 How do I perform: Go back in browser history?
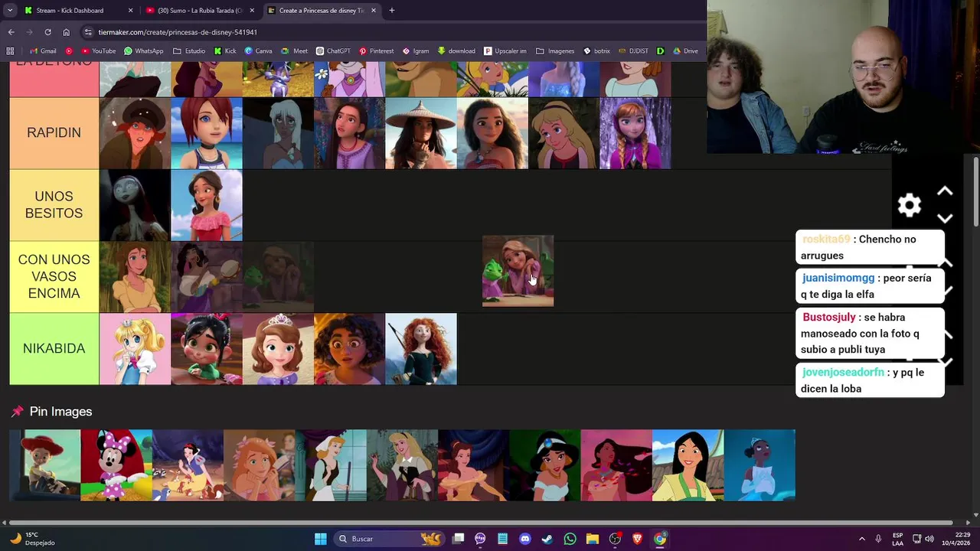click(11, 32)
